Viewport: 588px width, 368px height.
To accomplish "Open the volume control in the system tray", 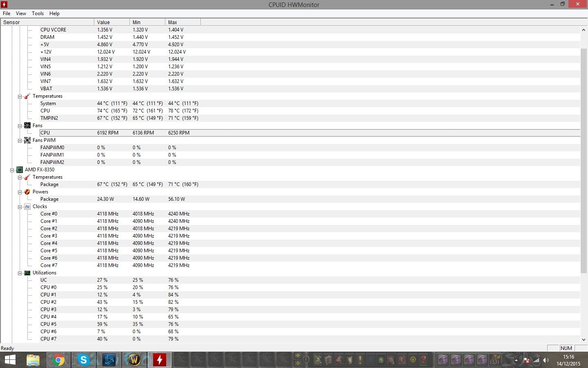I will [x=546, y=360].
